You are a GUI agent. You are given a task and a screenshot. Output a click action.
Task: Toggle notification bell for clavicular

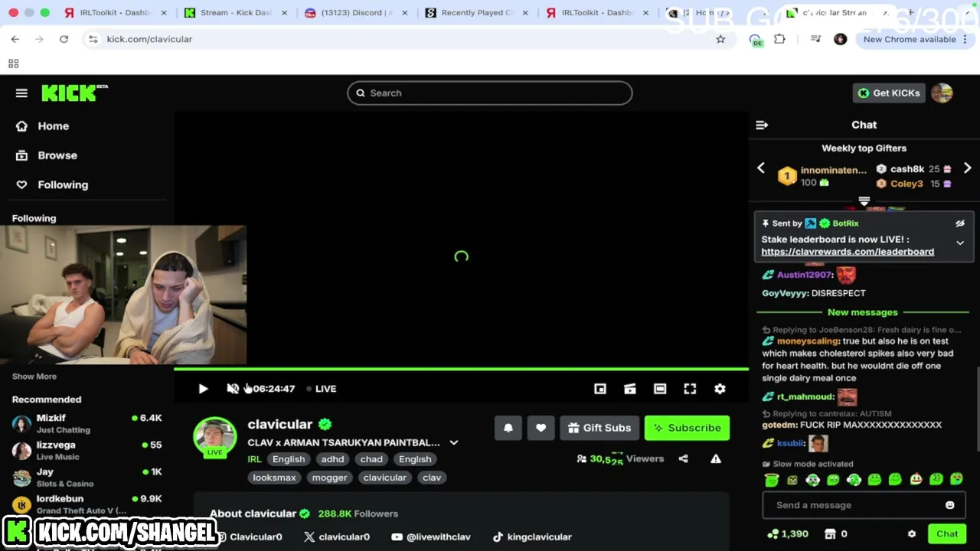508,428
